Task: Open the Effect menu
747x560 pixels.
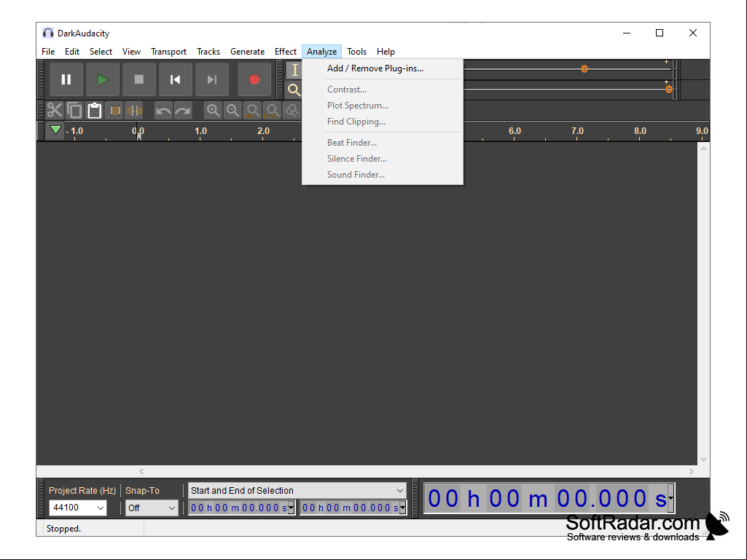Action: [x=286, y=52]
